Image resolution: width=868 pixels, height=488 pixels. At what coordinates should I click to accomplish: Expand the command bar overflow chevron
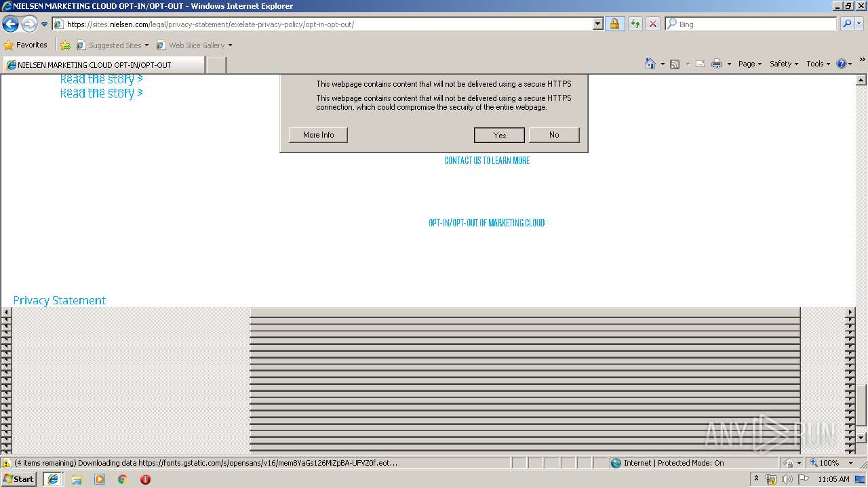pyautogui.click(x=863, y=60)
